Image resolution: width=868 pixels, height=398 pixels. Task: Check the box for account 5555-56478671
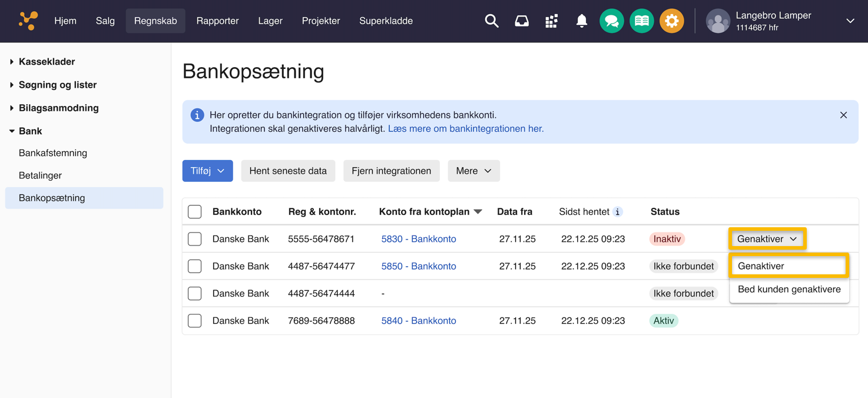tap(195, 239)
